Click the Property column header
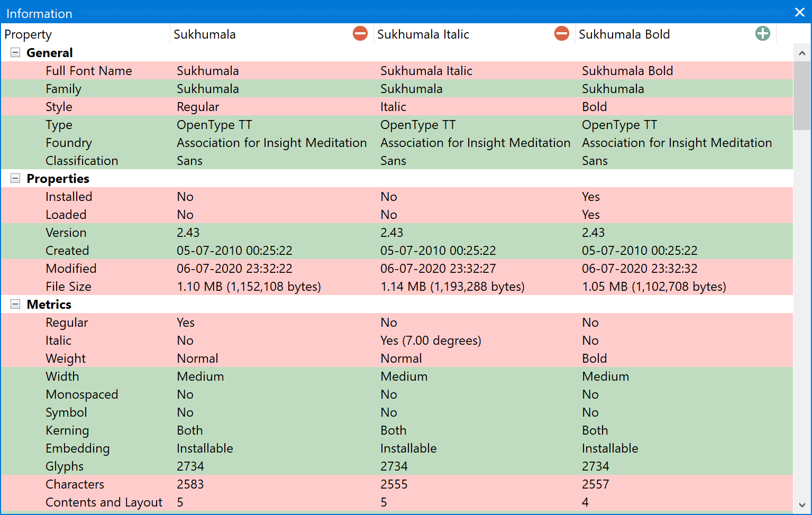The height and width of the screenshot is (515, 812). coord(86,34)
